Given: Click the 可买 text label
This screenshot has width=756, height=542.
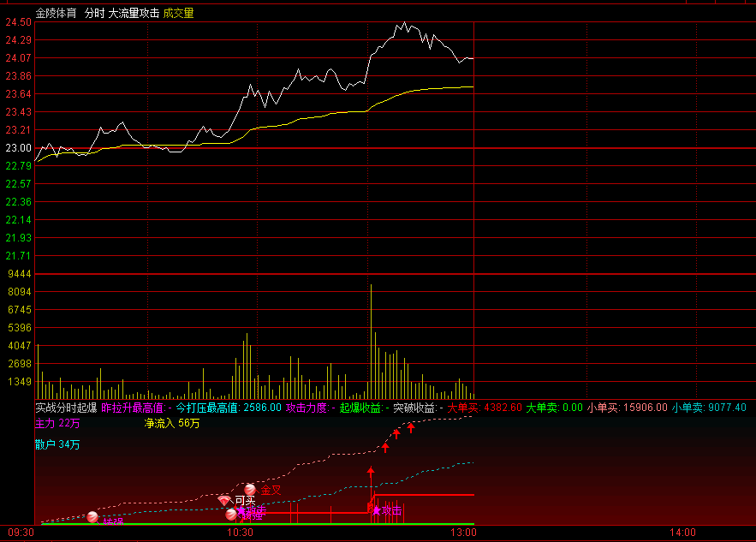Looking at the screenshot, I should click(245, 501).
